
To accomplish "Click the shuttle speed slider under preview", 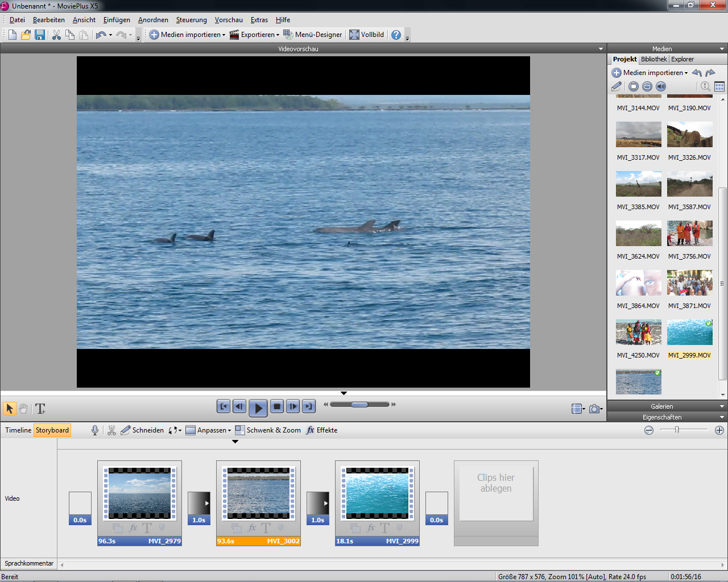I will pyautogui.click(x=359, y=405).
